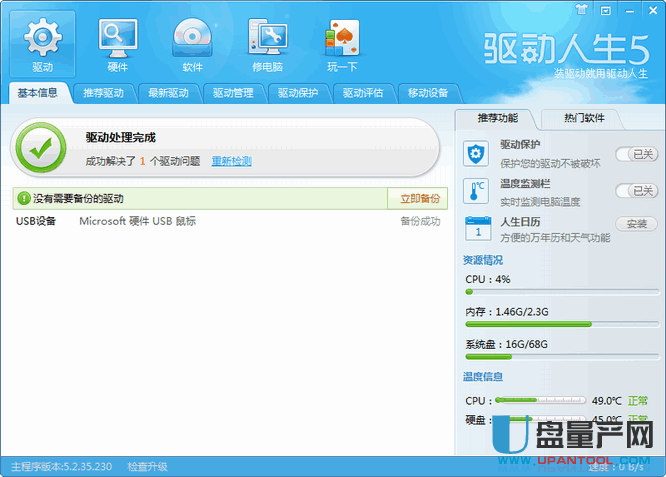Screen dimensions: 666x477
Task: Click the 方便的万年历和天气功能 description
Action: coord(555,237)
